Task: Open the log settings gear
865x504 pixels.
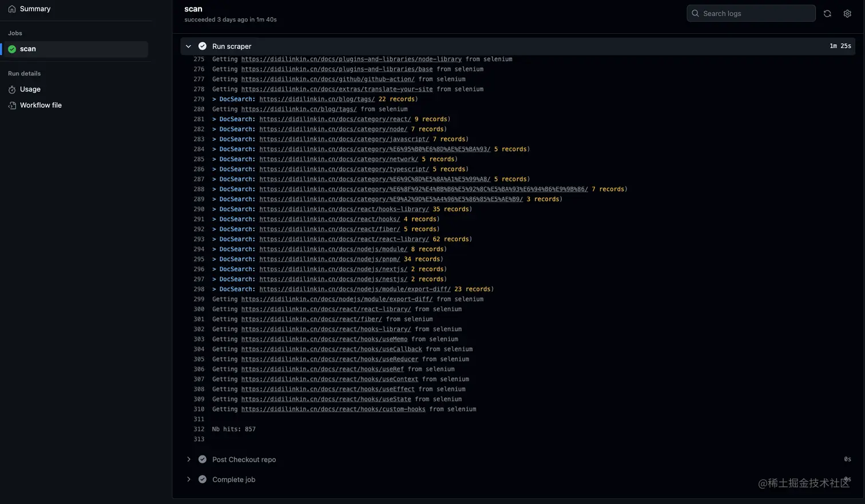Action: click(x=847, y=13)
